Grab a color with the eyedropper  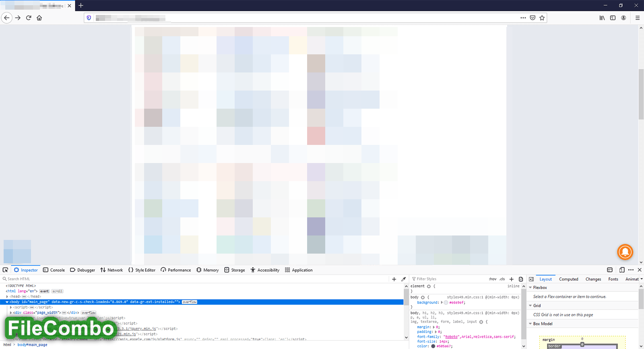point(404,279)
